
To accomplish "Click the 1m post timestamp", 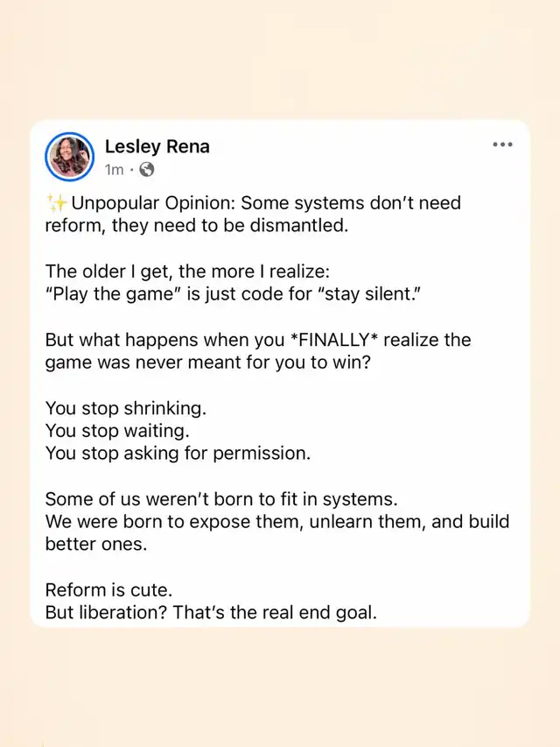I will tap(115, 170).
